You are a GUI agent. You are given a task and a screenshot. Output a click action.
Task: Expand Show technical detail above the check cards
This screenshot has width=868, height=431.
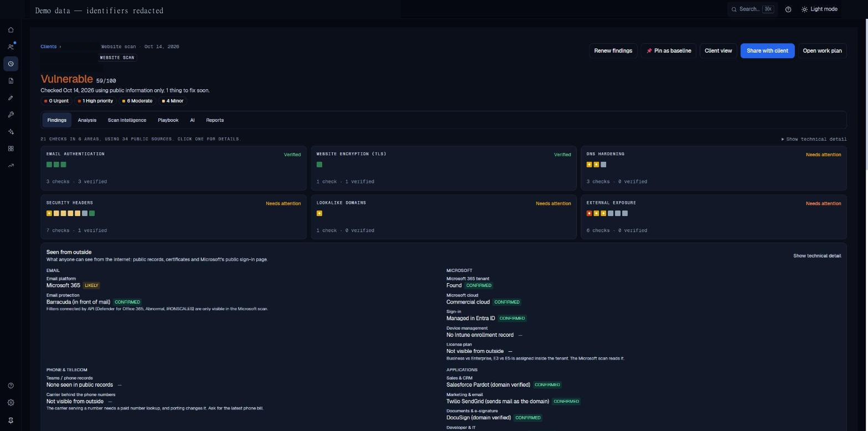pyautogui.click(x=814, y=139)
